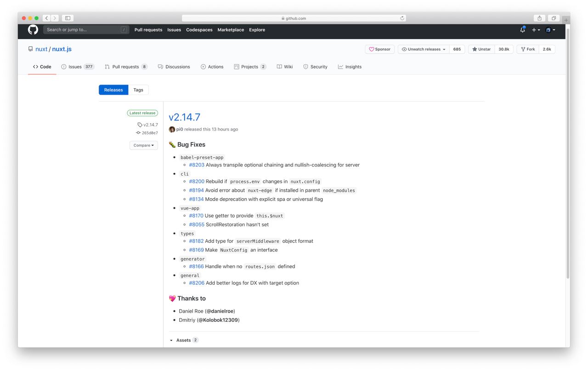Open the v2.14.7 release title

click(185, 117)
